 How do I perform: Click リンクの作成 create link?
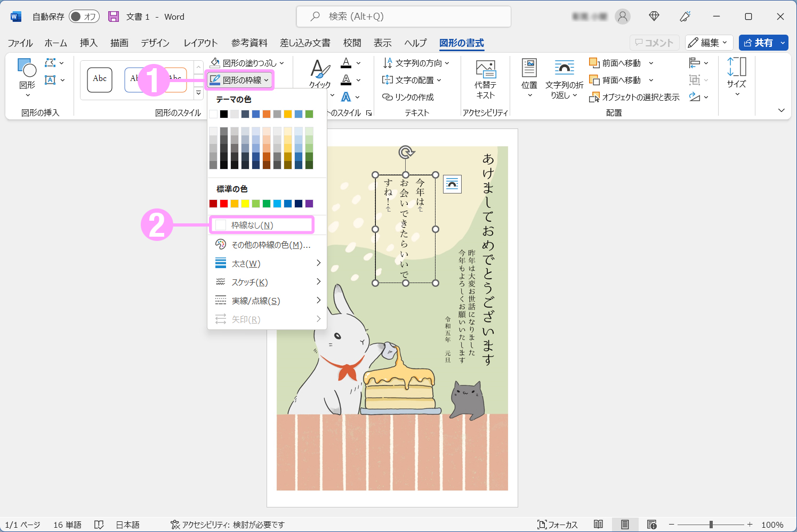tap(408, 97)
